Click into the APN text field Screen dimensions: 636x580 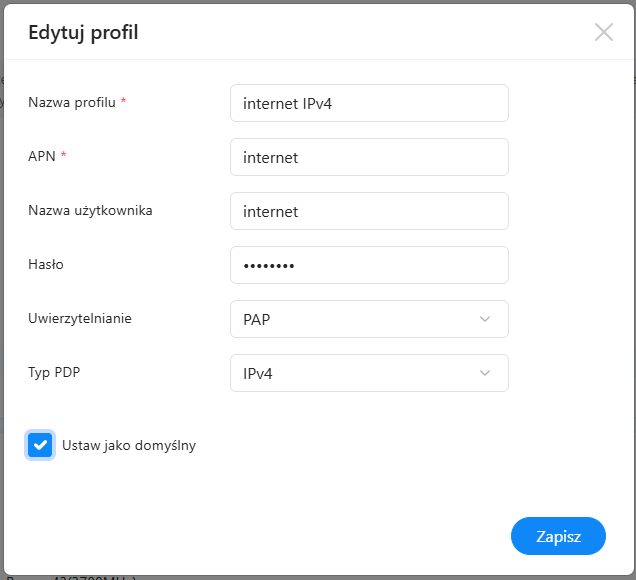coord(369,157)
